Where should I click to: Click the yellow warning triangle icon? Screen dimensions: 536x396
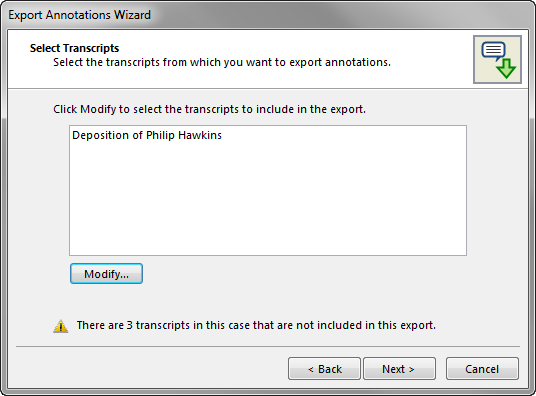61,326
